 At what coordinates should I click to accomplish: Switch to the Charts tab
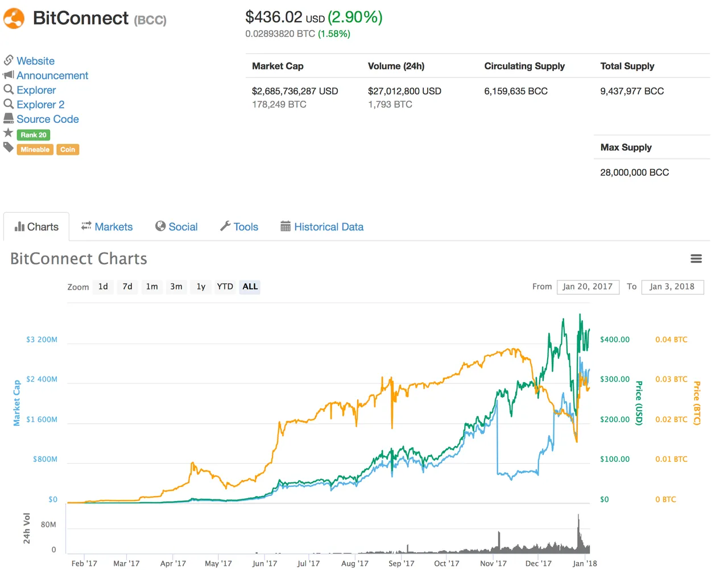(36, 226)
